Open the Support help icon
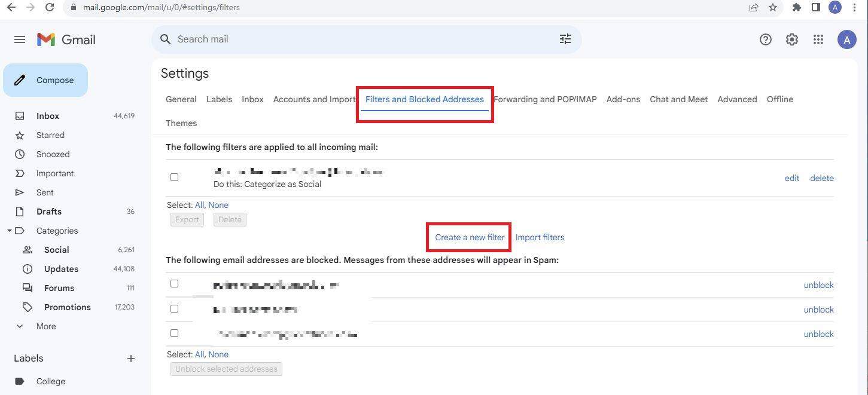The image size is (868, 395). coord(765,39)
